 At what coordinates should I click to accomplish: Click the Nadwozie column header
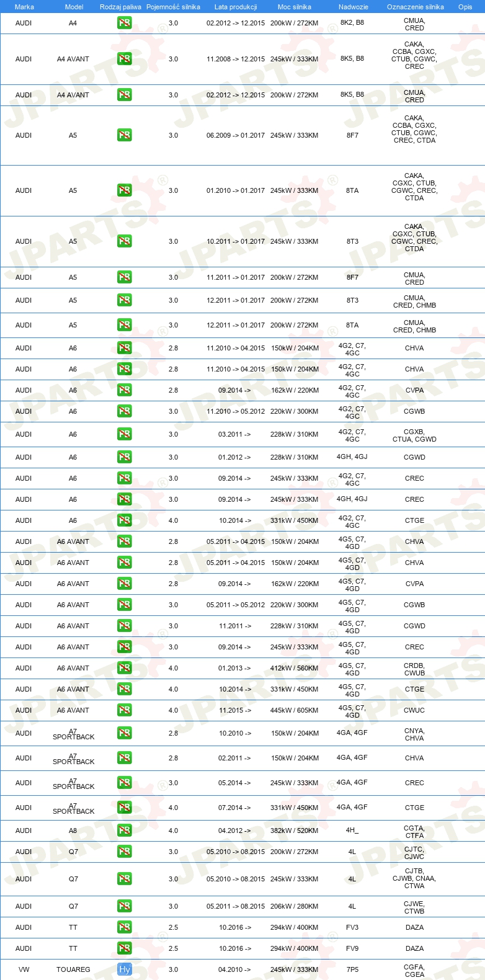pyautogui.click(x=354, y=7)
